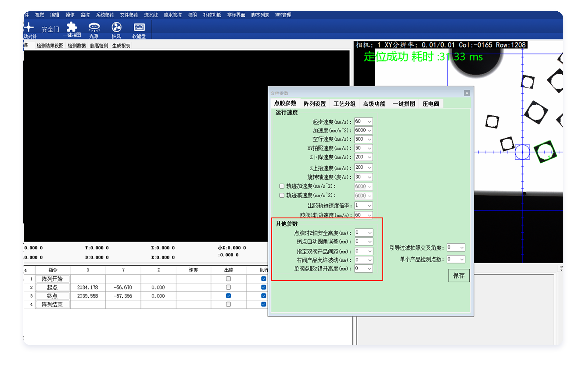
Task: Switch to the 阵列设置 tab
Action: click(x=314, y=104)
